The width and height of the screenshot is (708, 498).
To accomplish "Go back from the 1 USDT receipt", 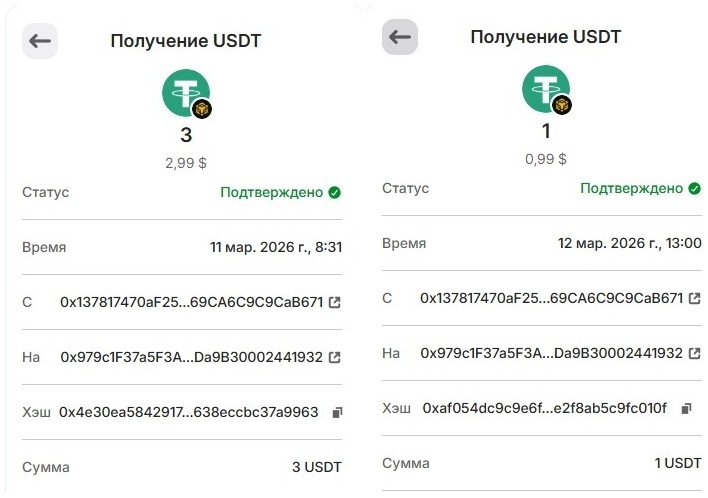I will [x=399, y=37].
